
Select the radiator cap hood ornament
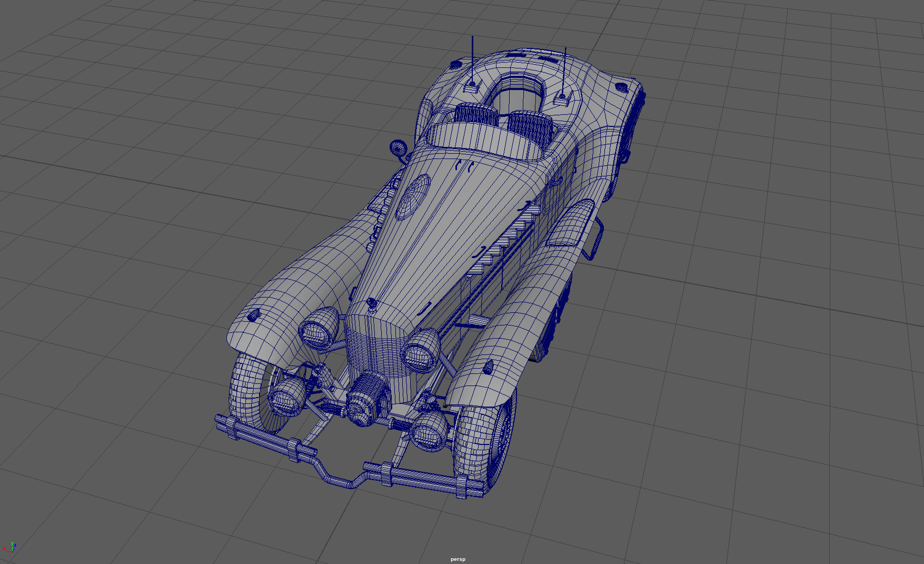(x=372, y=304)
